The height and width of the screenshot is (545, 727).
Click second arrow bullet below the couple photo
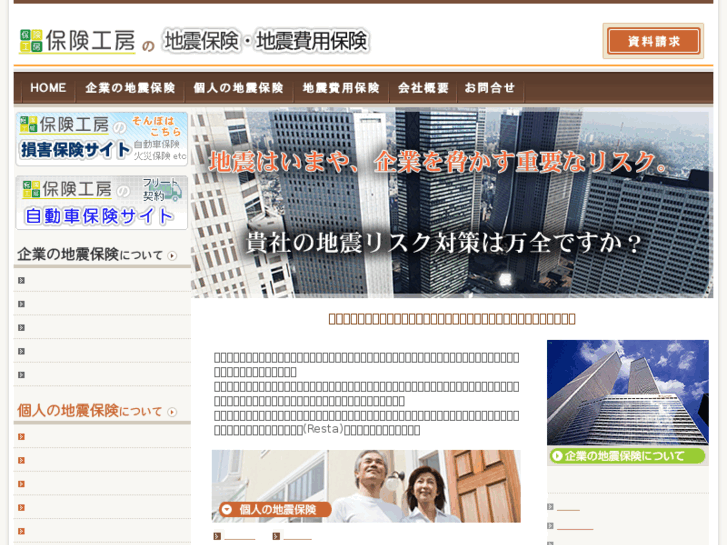click(x=276, y=536)
